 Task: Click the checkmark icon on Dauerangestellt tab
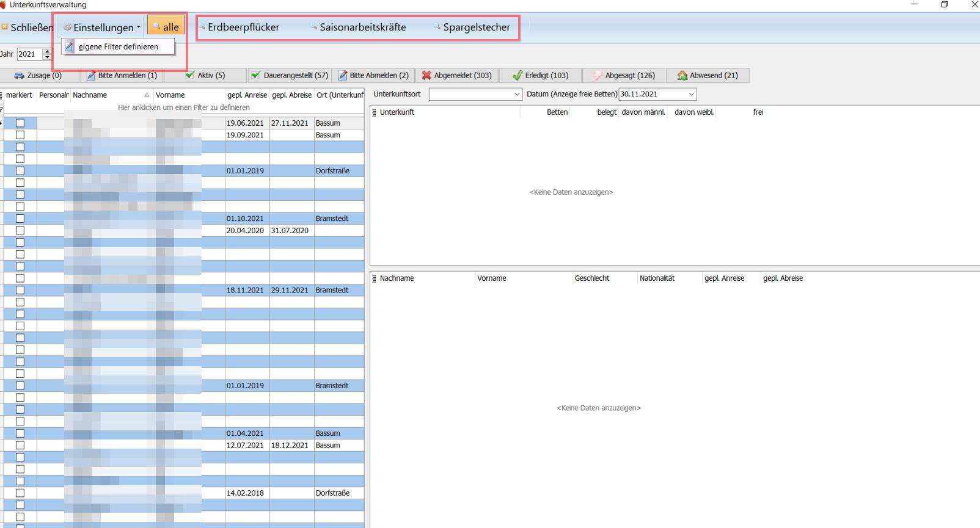click(x=256, y=75)
